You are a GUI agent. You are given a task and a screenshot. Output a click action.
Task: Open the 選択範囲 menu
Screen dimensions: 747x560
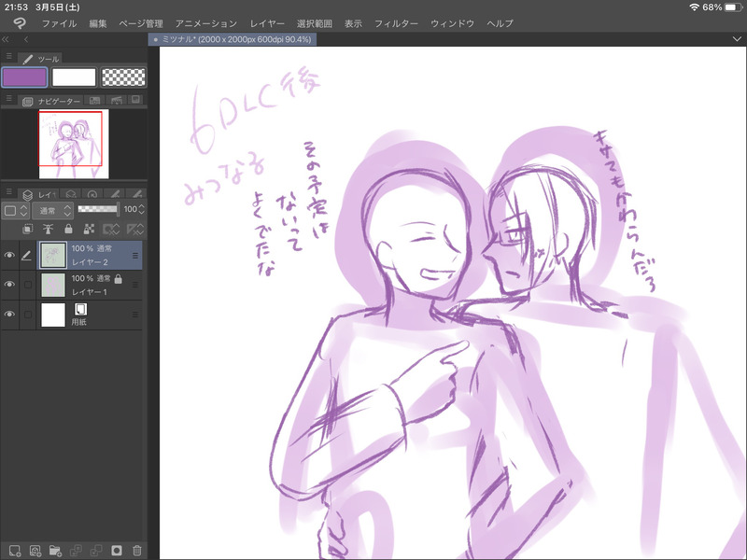(x=315, y=23)
